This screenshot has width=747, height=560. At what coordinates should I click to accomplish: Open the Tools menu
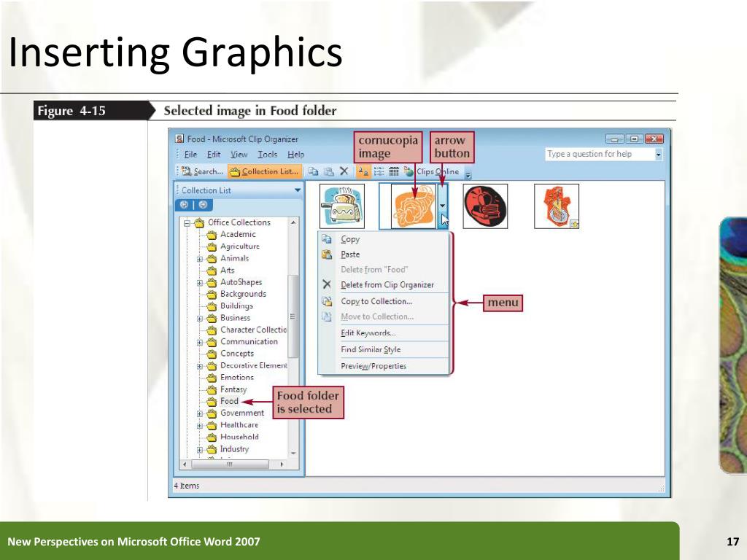tap(267, 155)
